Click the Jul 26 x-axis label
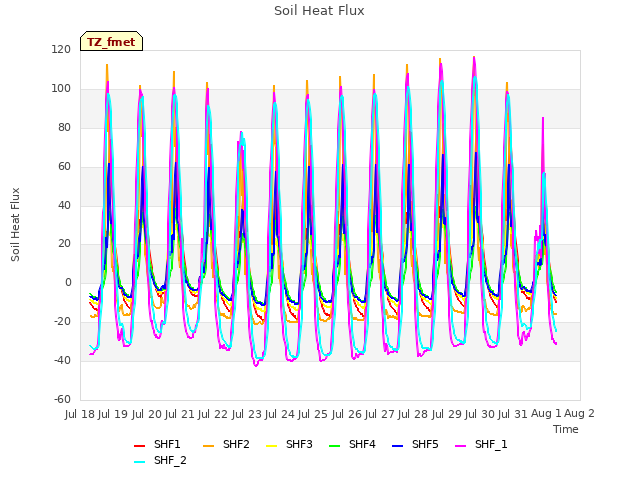Screen dimensions: 640x480 [x=346, y=414]
